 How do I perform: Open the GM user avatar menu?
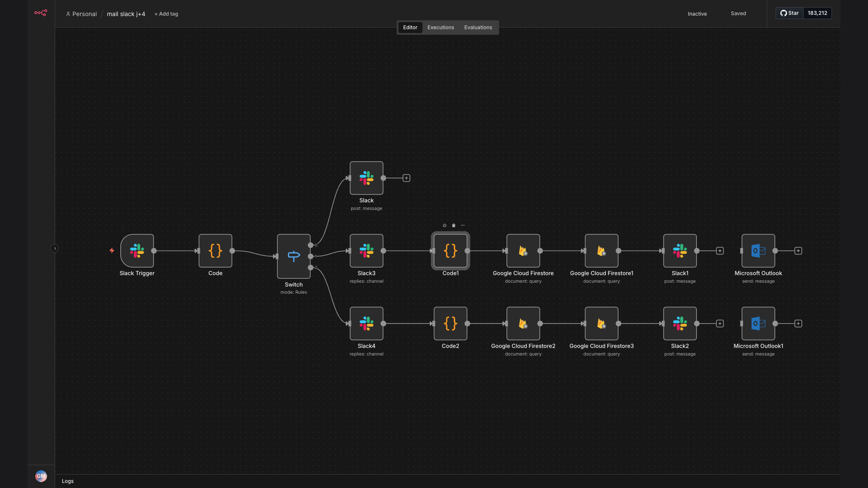click(41, 476)
